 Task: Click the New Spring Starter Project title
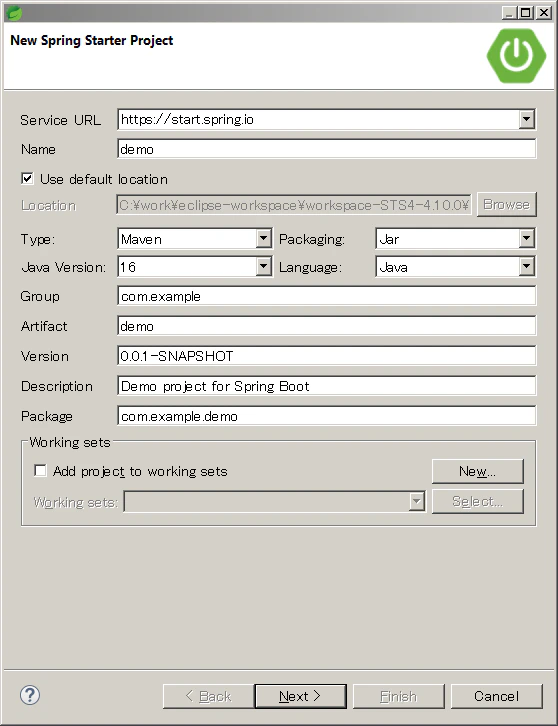pyautogui.click(x=92, y=40)
